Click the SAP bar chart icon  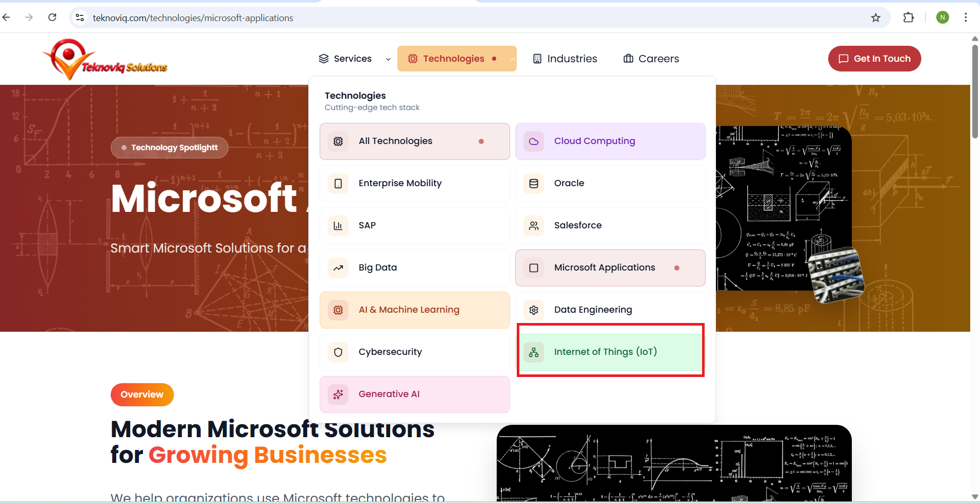coord(338,226)
